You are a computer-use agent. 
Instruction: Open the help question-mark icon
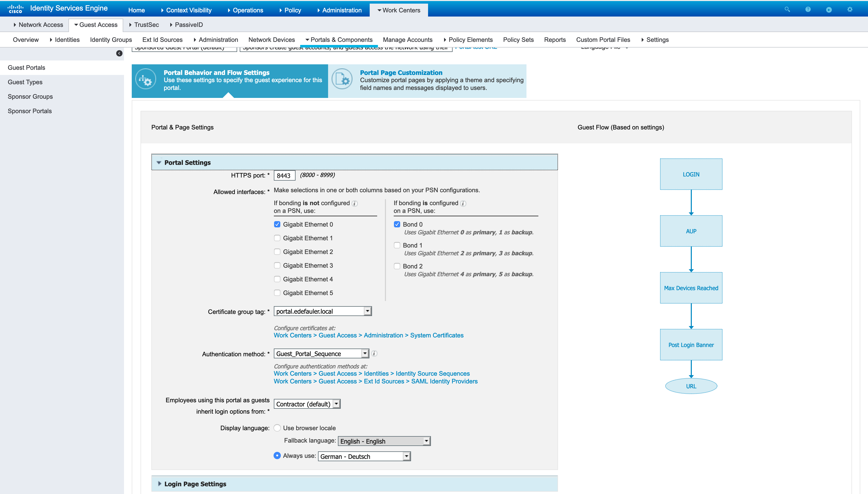[x=808, y=10]
